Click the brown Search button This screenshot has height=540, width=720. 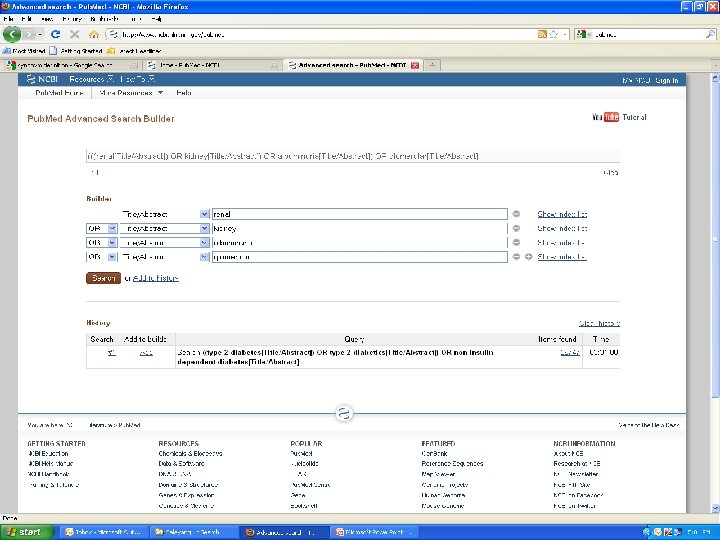coord(103,278)
